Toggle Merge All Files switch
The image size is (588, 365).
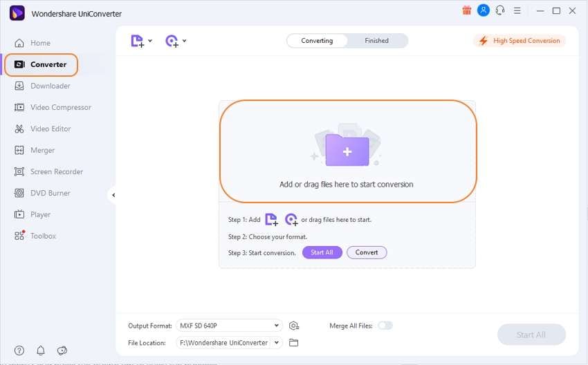(x=385, y=326)
